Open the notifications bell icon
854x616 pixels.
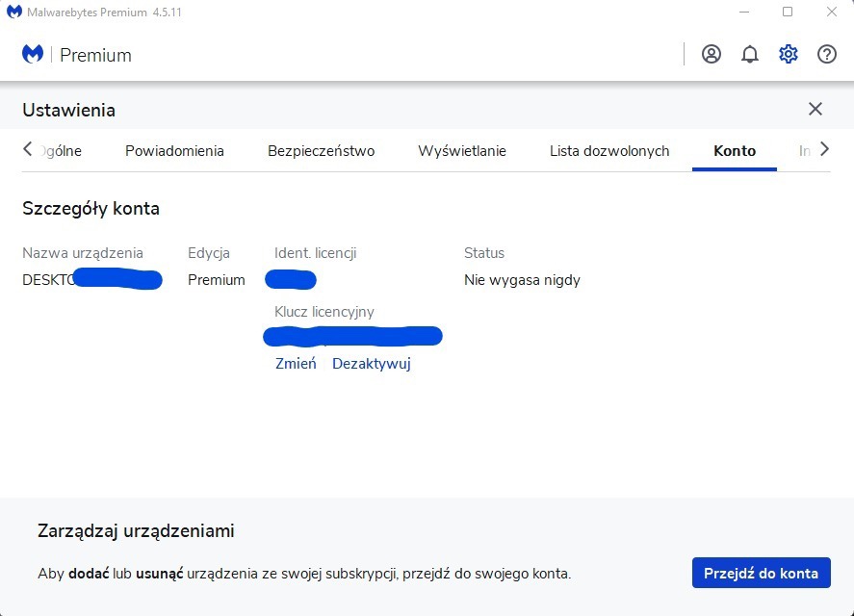click(750, 54)
